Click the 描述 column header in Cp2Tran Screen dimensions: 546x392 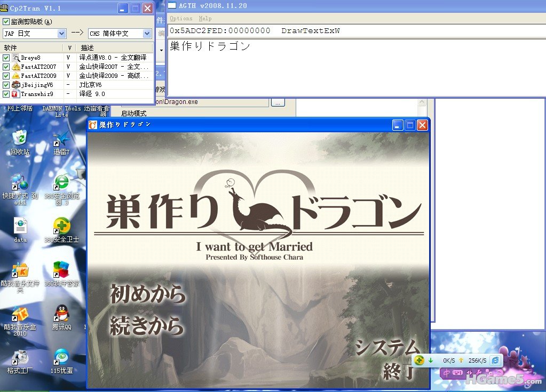pyautogui.click(x=88, y=48)
